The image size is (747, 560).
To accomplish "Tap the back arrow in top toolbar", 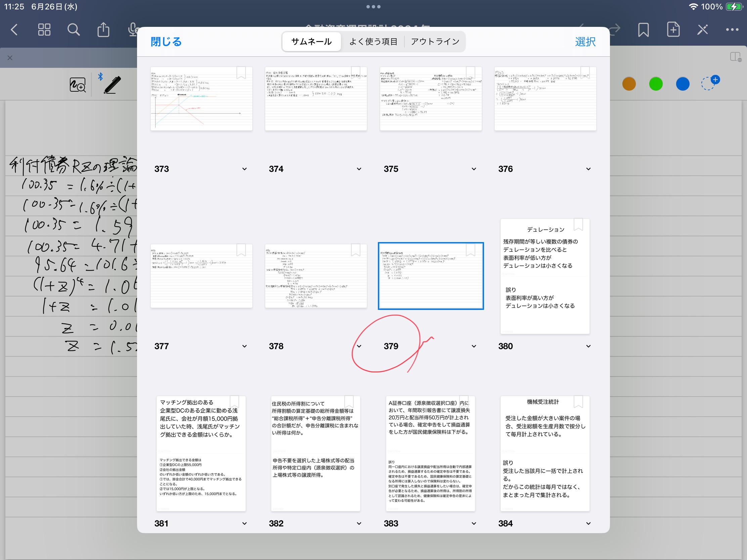I will pos(14,30).
